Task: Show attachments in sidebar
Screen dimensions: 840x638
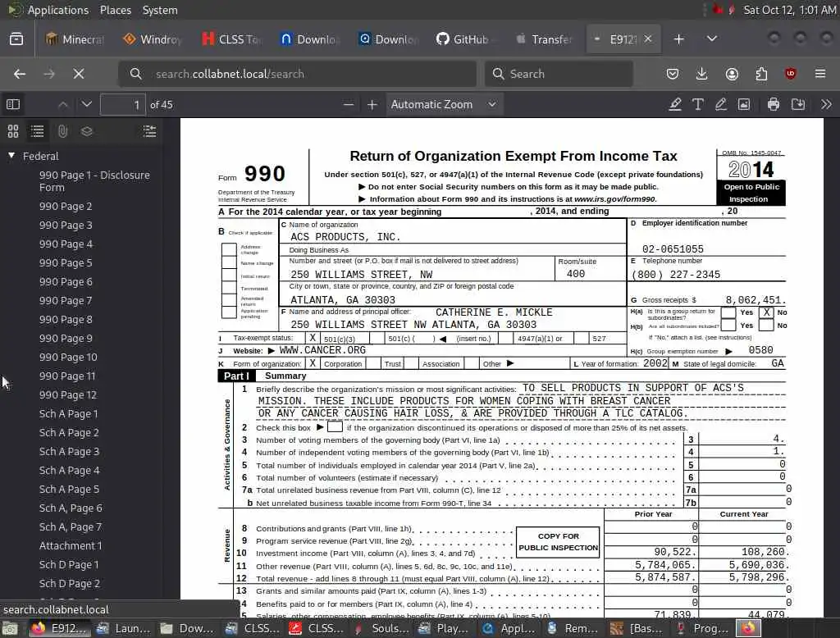Action: coord(62,131)
